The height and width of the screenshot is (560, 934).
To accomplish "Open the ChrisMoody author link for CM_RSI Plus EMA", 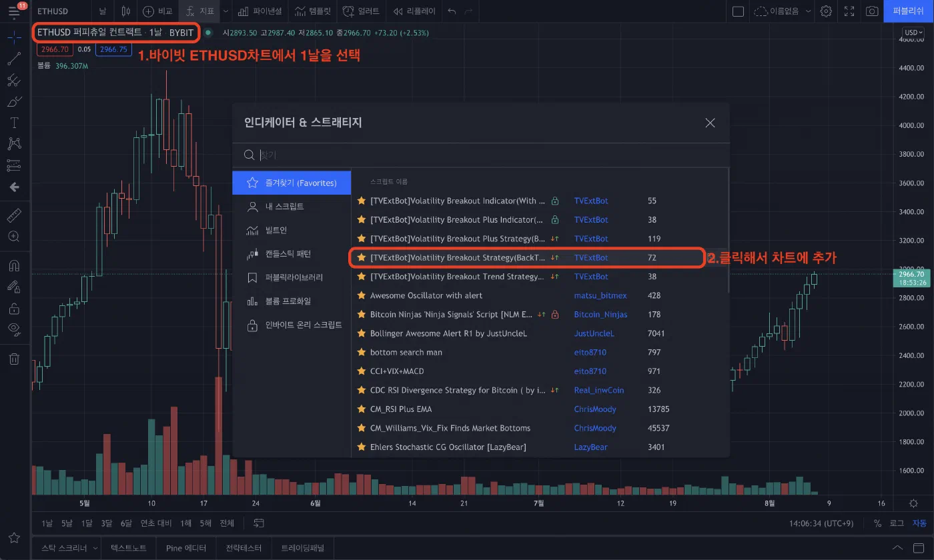I will pyautogui.click(x=595, y=409).
